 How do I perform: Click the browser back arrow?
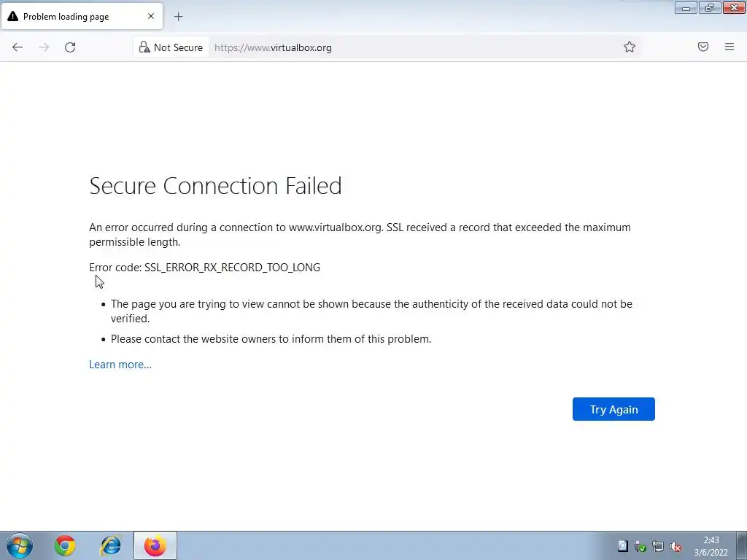[18, 47]
